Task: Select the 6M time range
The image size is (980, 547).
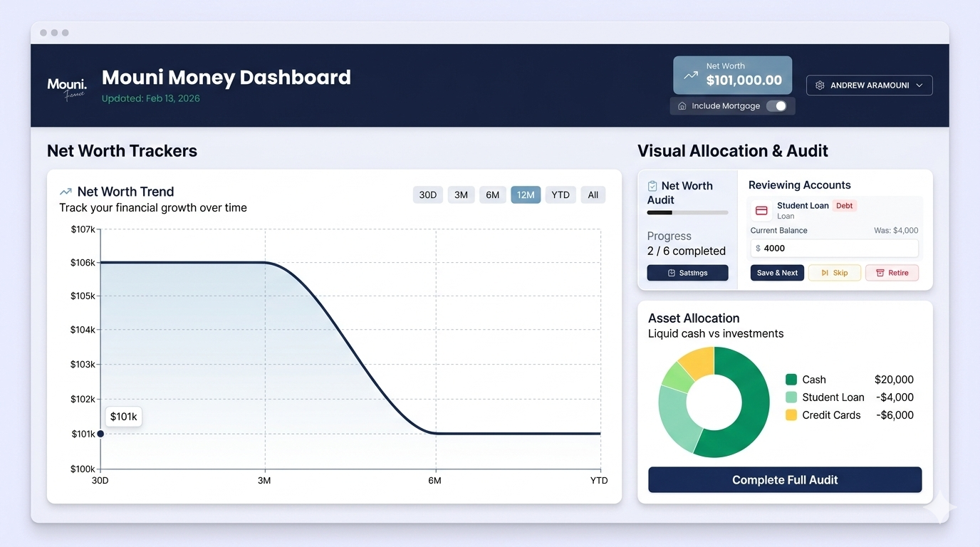Action: click(x=492, y=195)
